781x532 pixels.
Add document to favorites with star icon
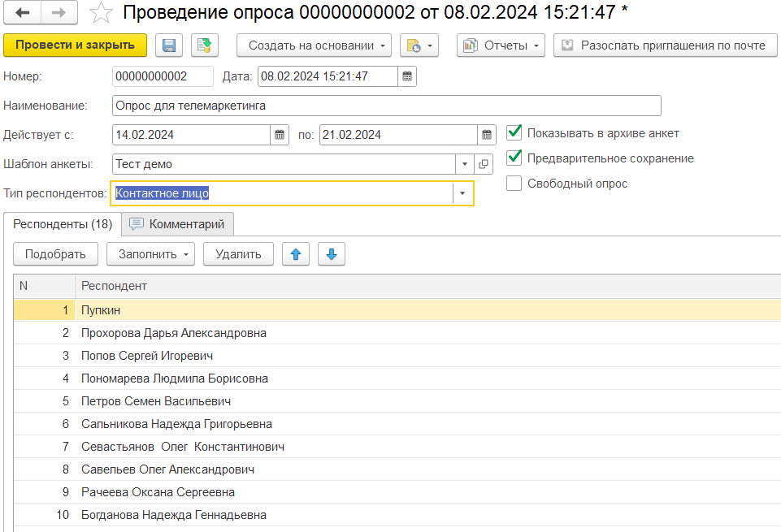101,13
